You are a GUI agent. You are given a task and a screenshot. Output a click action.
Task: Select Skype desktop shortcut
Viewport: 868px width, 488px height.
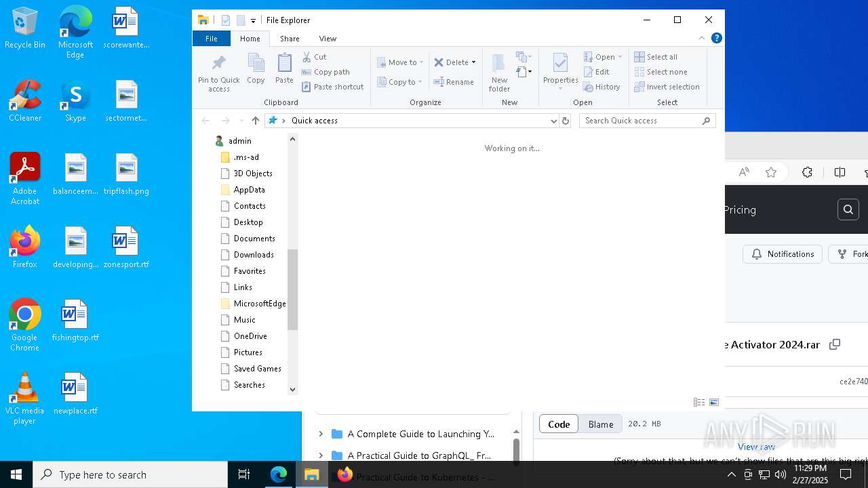coord(75,101)
